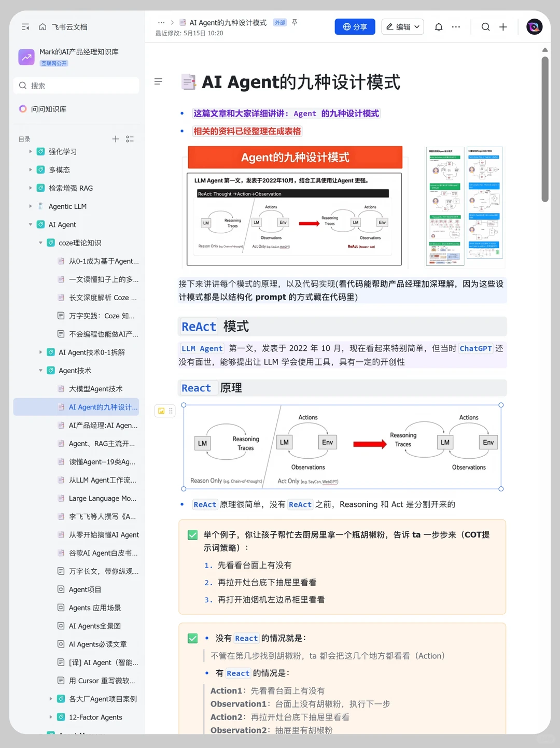Open the 编辑 mode dropdown

pyautogui.click(x=403, y=27)
